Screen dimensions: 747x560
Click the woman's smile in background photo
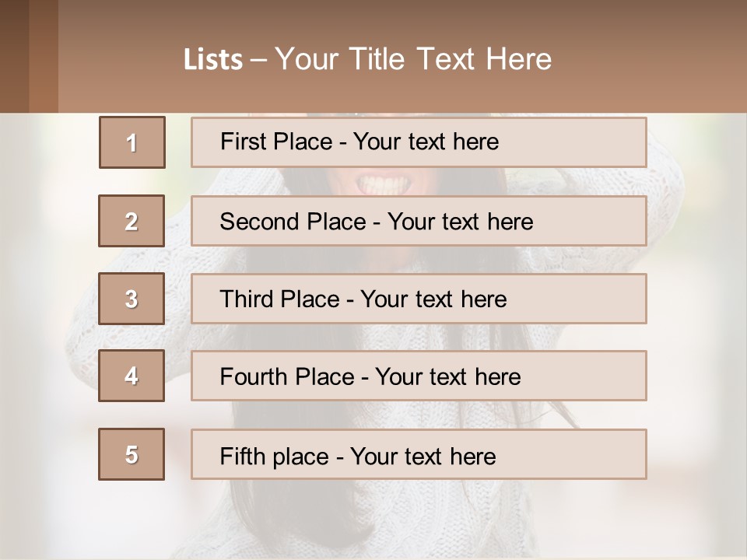point(381,184)
